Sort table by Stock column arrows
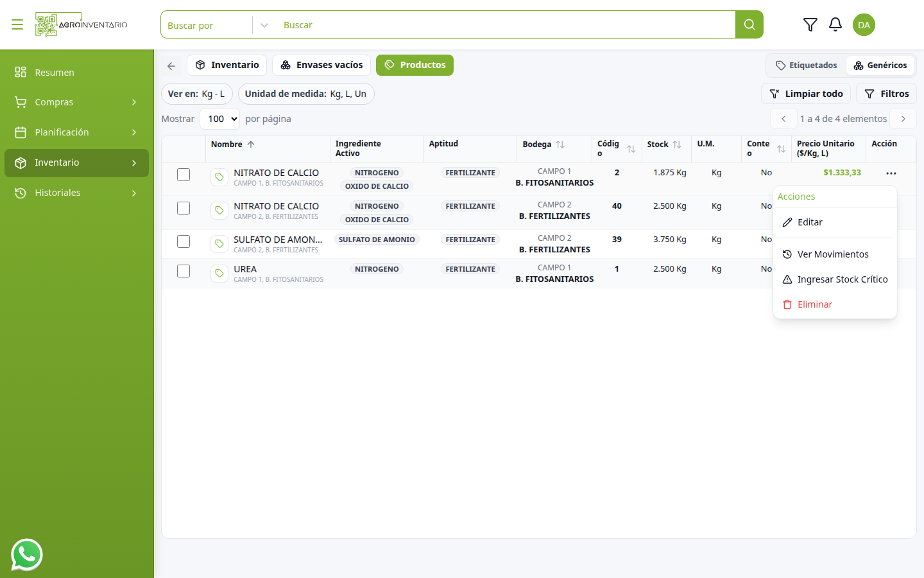Screen dimensions: 924x578 pos(677,144)
